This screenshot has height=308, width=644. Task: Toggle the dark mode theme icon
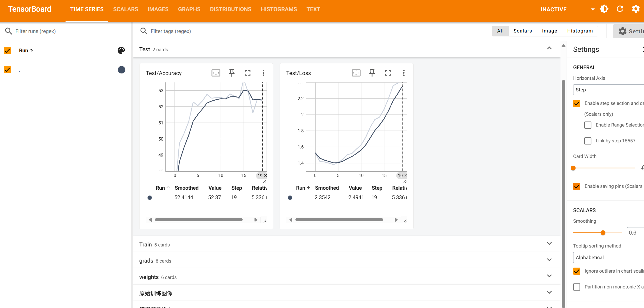[x=604, y=9]
